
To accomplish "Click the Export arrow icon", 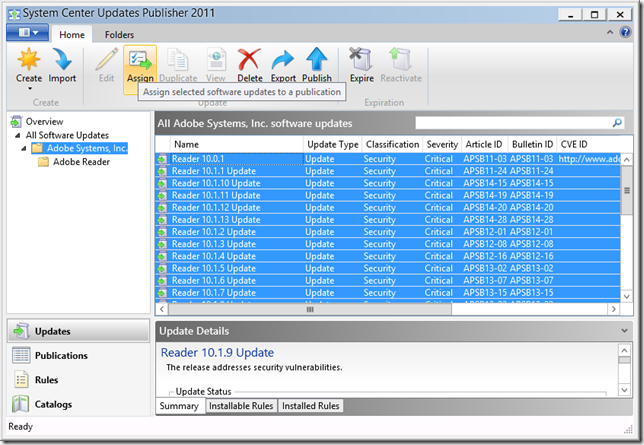I will tap(283, 60).
